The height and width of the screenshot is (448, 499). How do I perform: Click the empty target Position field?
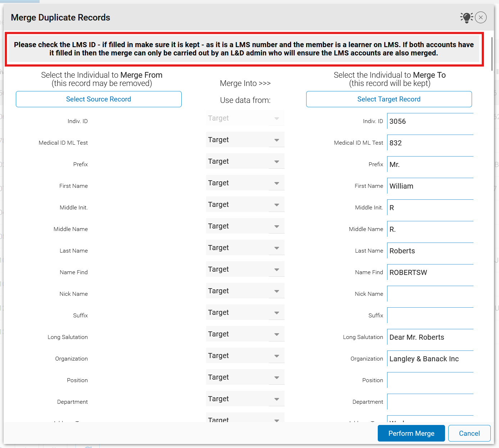pos(430,380)
